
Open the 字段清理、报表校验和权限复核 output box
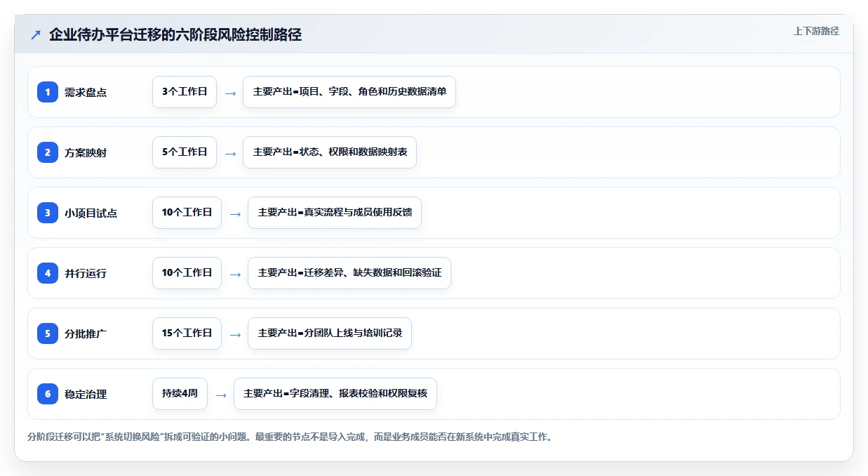click(335, 394)
